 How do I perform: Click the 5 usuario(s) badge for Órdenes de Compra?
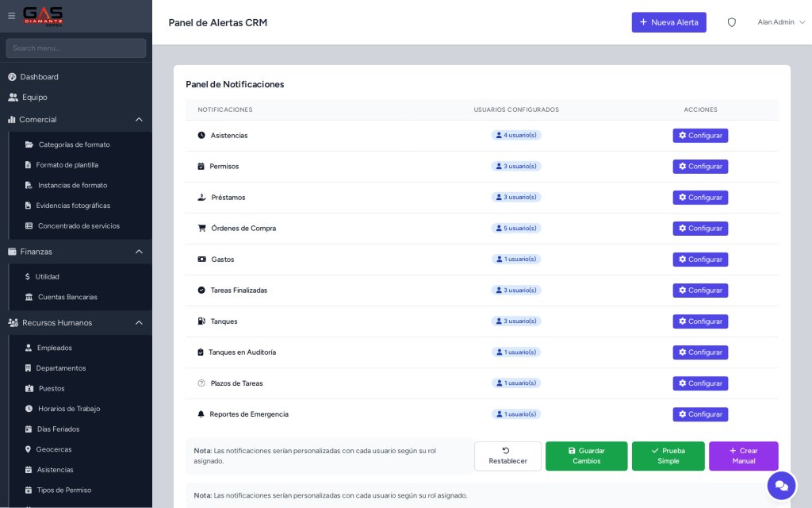pyautogui.click(x=515, y=228)
